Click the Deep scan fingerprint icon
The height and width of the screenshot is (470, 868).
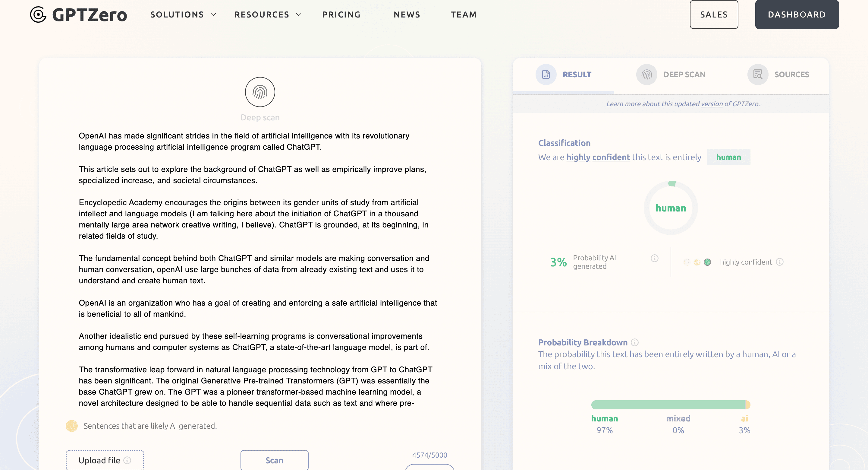click(260, 92)
